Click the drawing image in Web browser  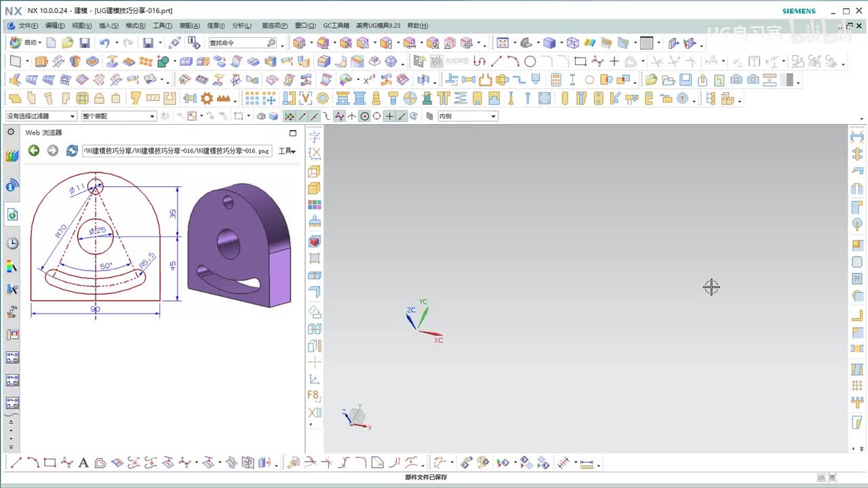(x=162, y=245)
